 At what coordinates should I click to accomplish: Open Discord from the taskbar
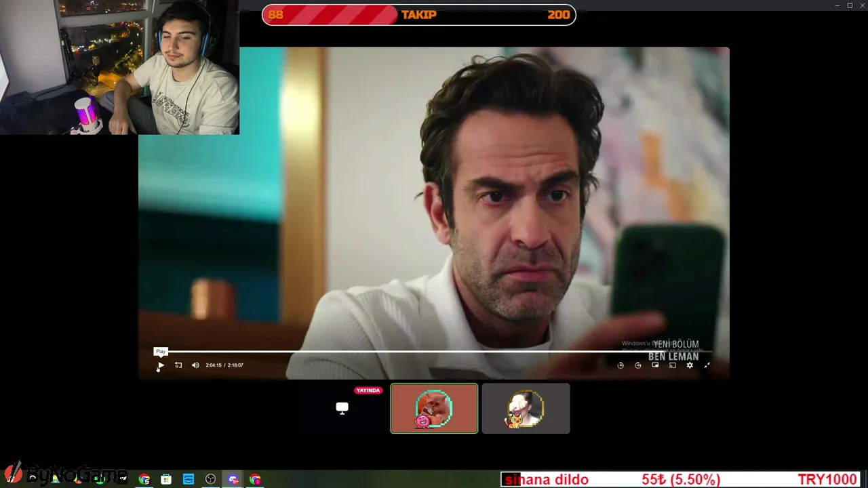coord(233,479)
